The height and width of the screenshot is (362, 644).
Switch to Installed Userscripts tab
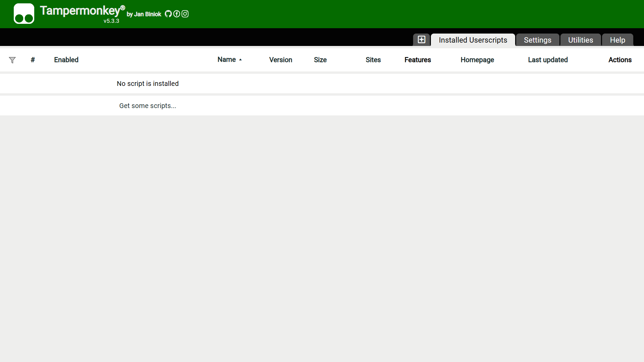point(473,40)
